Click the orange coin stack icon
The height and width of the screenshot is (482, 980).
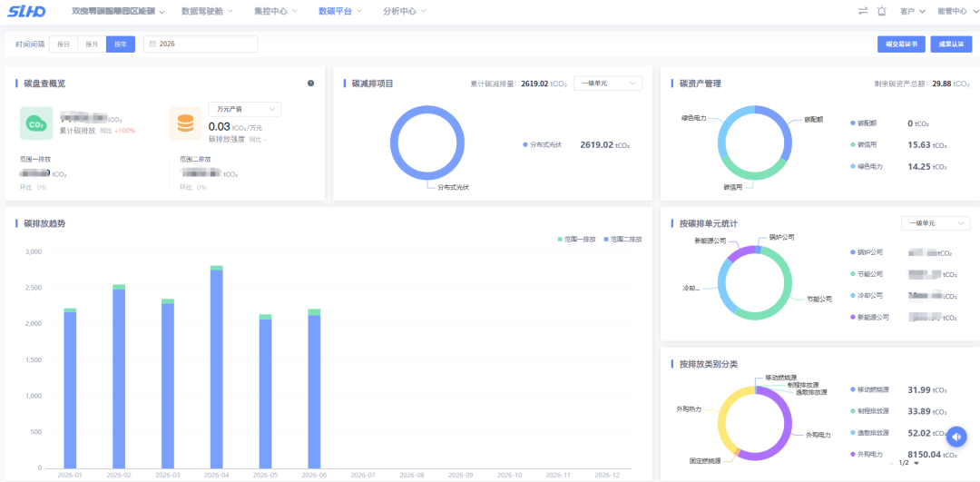pos(186,123)
